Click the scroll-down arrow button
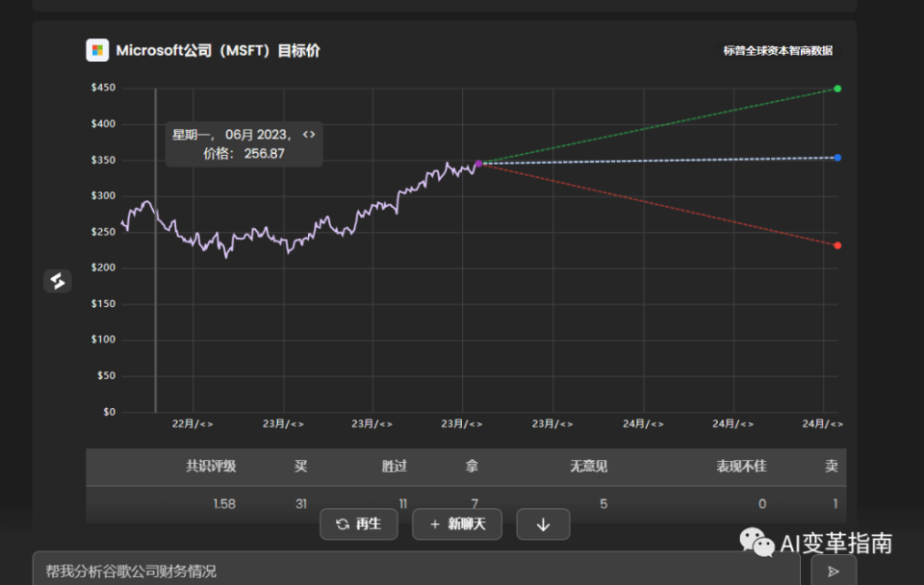This screenshot has width=924, height=585. (543, 523)
